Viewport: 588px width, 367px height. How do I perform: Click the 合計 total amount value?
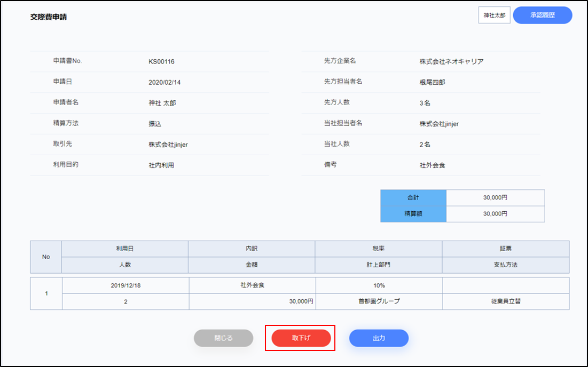coord(495,198)
